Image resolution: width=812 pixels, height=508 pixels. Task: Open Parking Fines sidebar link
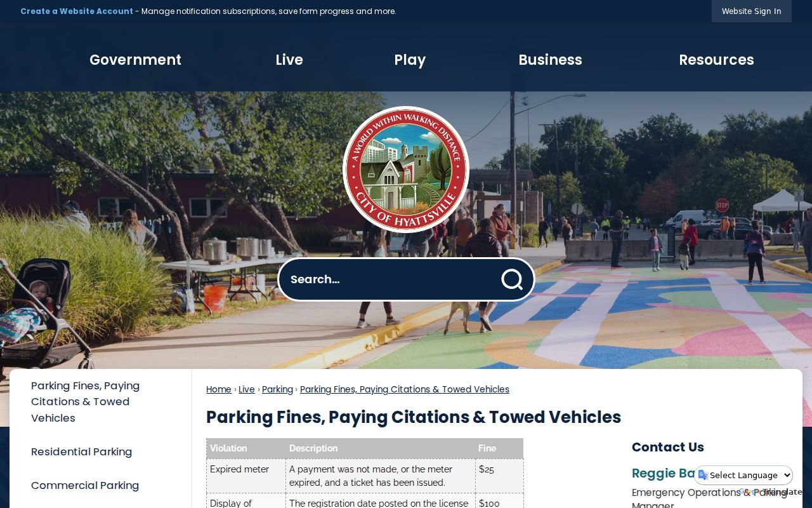85,402
